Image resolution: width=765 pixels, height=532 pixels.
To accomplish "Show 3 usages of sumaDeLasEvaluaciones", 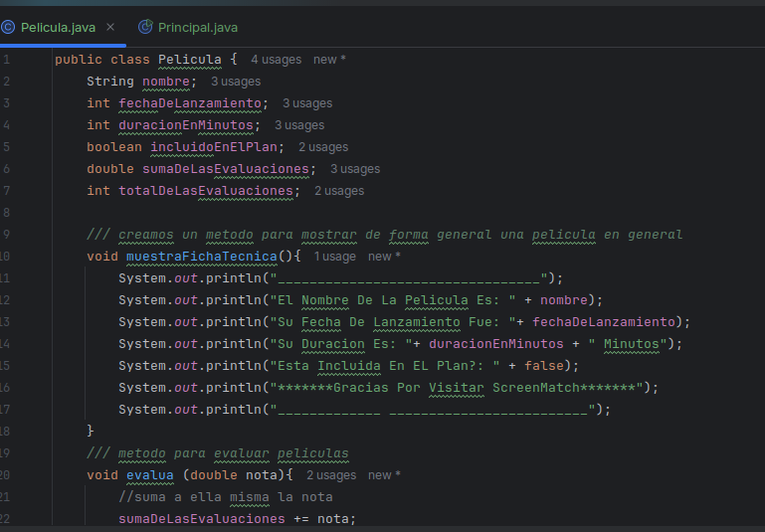I will click(354, 169).
